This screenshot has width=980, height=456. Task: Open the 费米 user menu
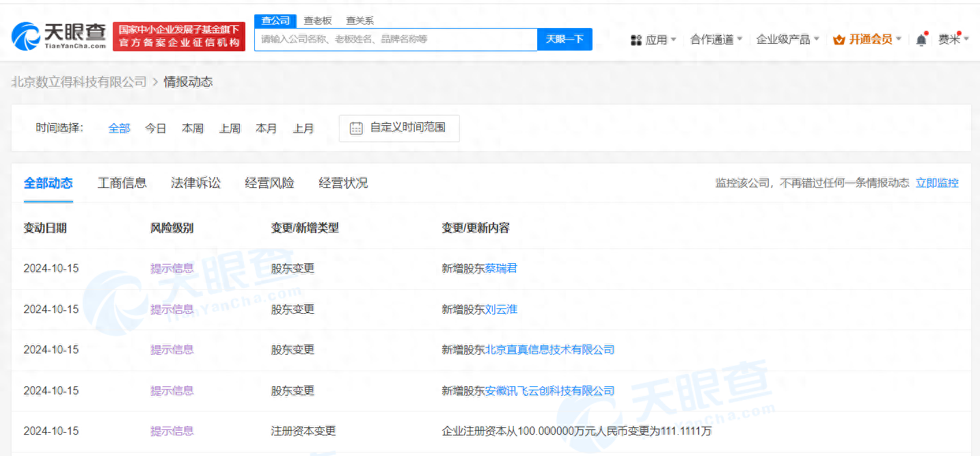click(953, 40)
